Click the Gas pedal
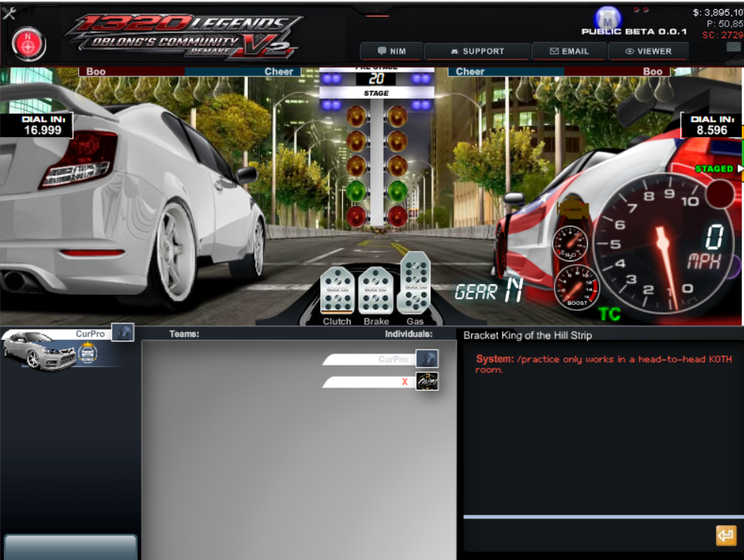 click(415, 283)
